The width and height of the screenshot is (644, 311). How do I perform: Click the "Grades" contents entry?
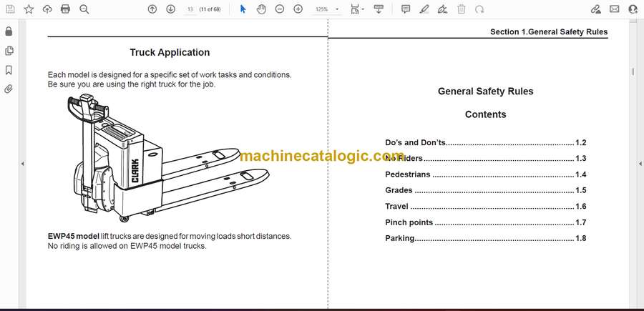click(485, 190)
